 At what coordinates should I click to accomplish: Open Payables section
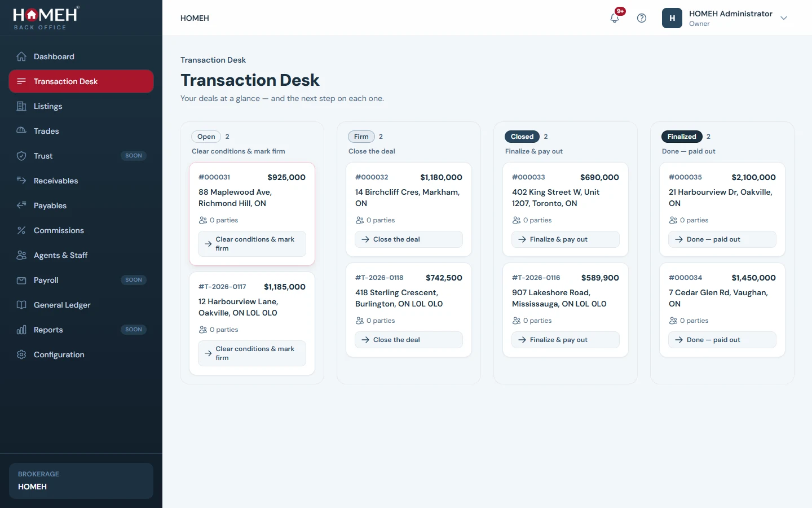(81, 205)
